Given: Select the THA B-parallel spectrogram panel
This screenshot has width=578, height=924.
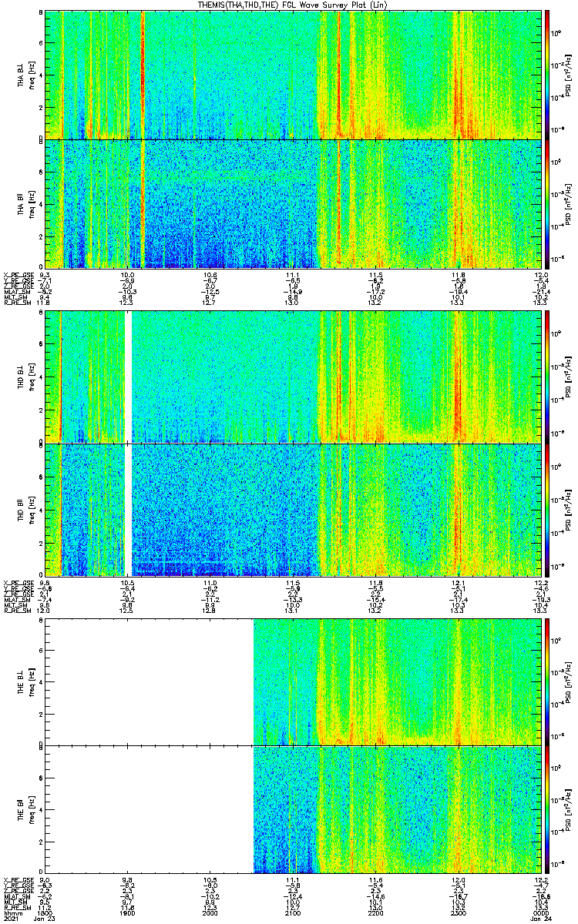Looking at the screenshot, I should (x=293, y=203).
